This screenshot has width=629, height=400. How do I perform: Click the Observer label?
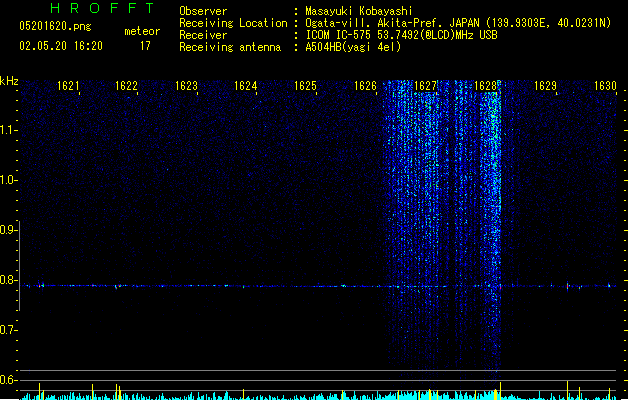click(203, 11)
